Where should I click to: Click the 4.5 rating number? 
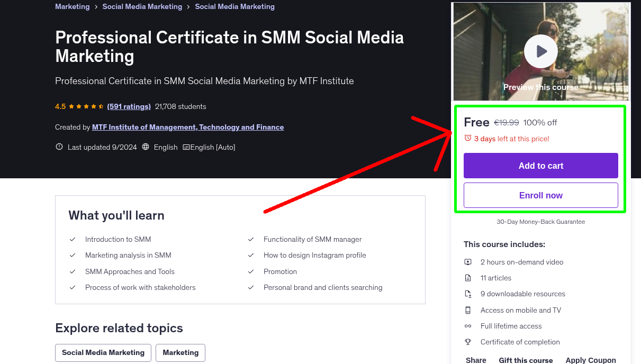point(60,106)
